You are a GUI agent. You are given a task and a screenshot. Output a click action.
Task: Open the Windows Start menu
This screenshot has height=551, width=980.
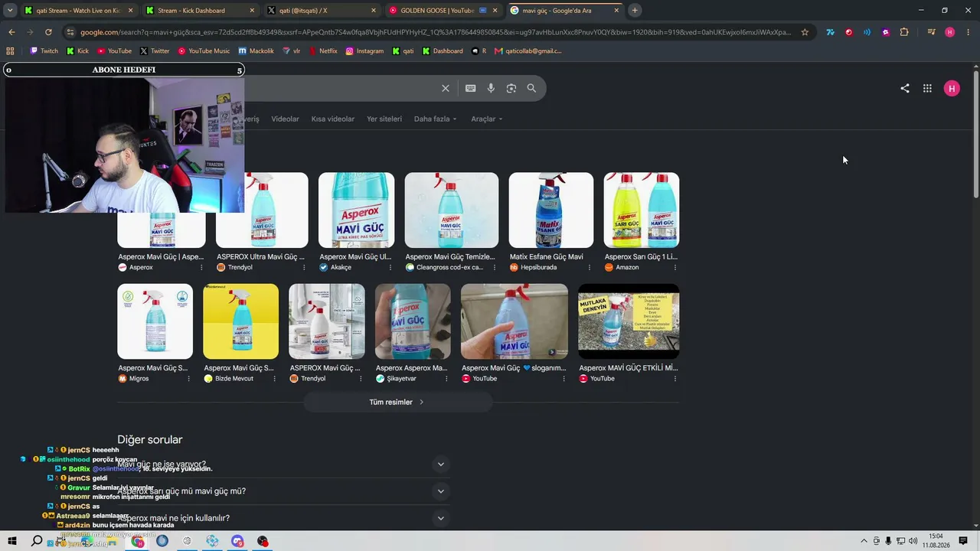12,541
